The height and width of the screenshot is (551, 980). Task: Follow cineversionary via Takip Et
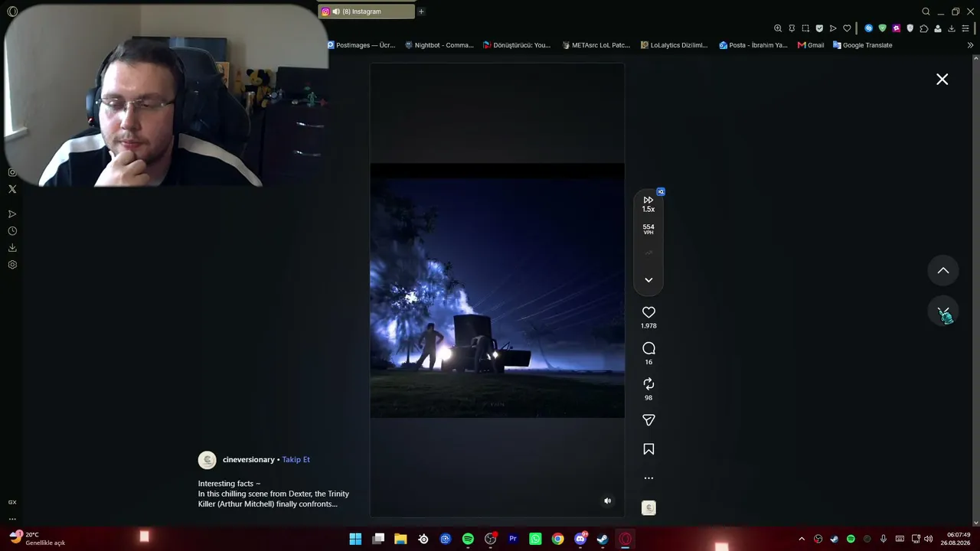pos(296,460)
